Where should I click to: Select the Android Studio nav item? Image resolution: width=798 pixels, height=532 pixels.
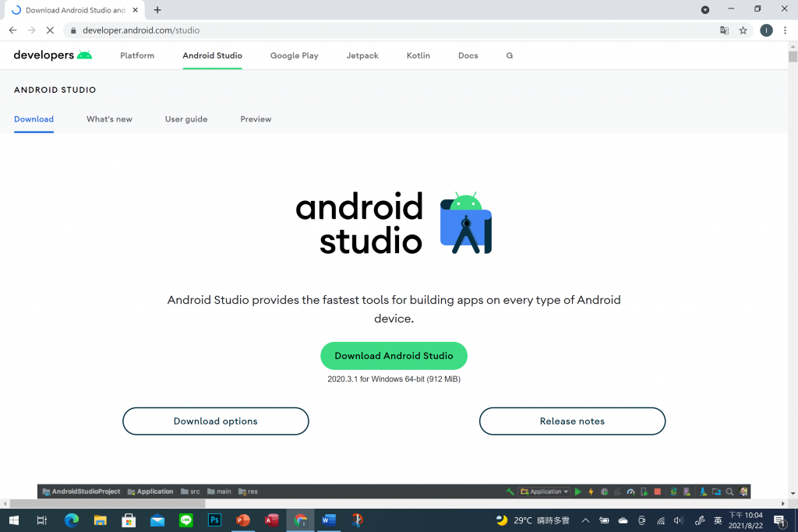point(212,55)
